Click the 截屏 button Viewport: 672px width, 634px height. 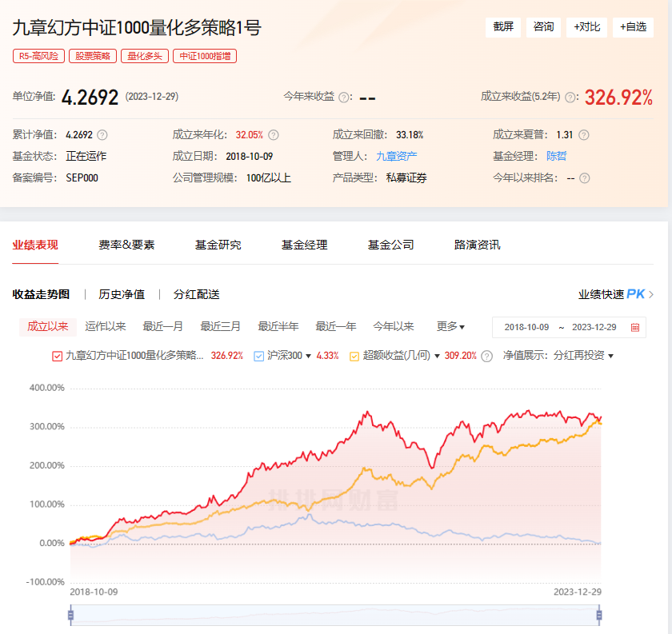coord(503,27)
